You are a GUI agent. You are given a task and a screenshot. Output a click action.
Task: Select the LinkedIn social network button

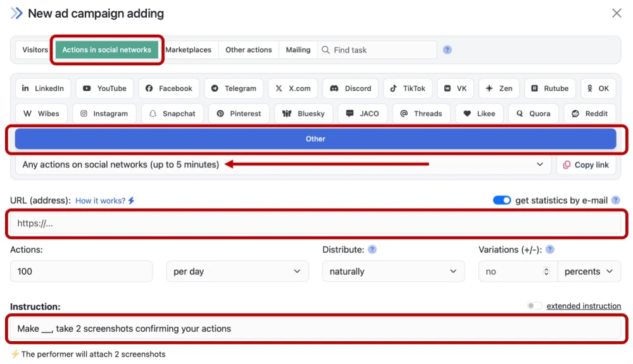click(43, 89)
